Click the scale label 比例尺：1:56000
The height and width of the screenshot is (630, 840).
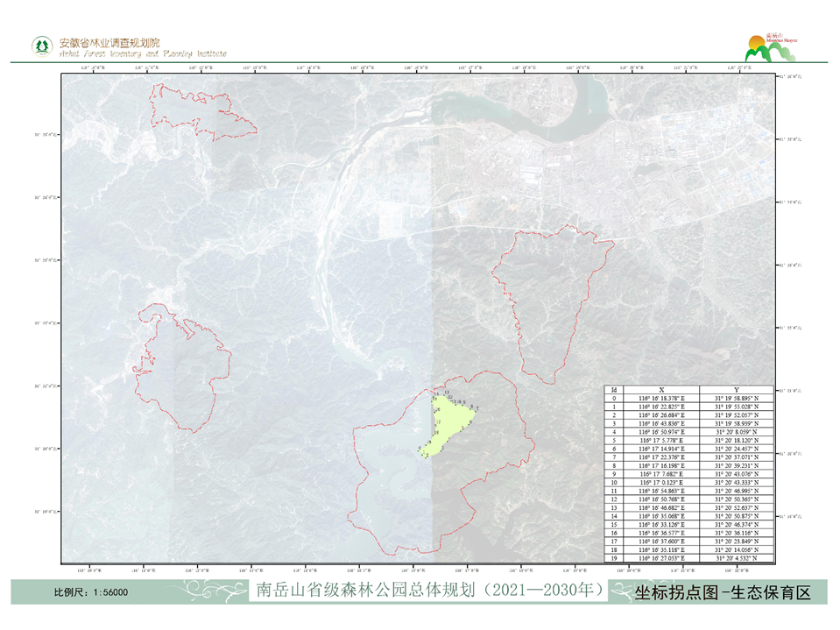click(x=91, y=592)
